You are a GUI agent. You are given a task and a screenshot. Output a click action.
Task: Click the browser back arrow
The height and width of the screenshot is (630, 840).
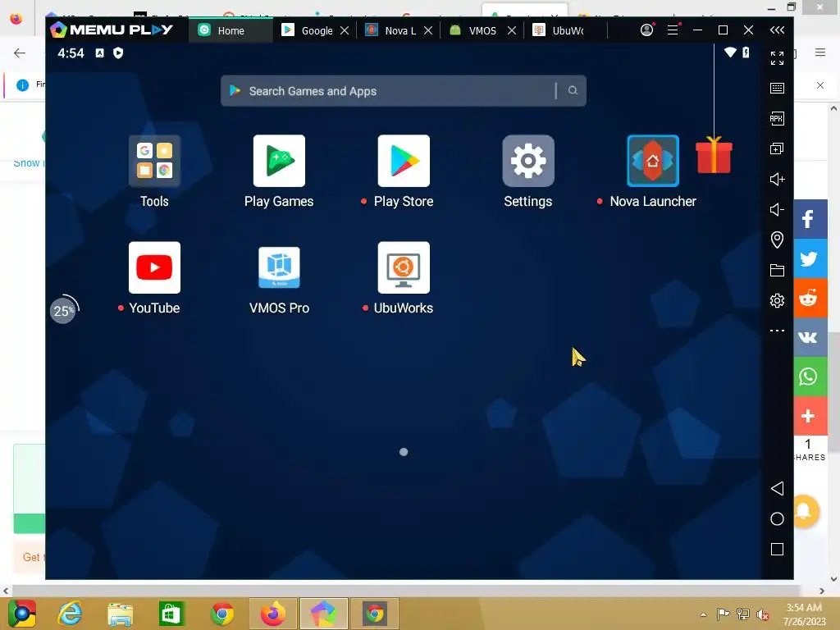(x=20, y=52)
